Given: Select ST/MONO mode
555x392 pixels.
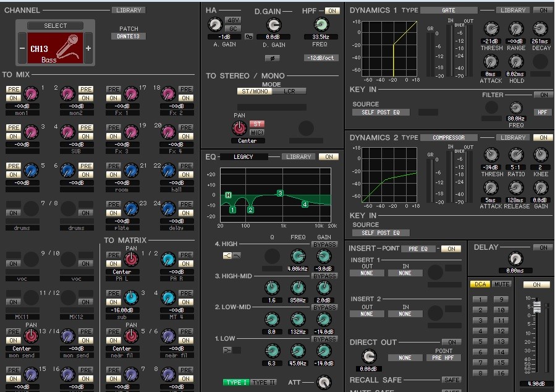Looking at the screenshot, I should click(x=255, y=91).
